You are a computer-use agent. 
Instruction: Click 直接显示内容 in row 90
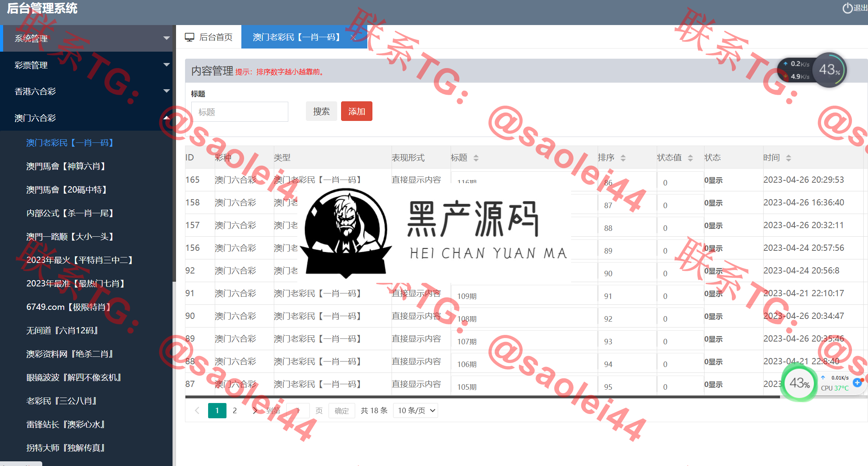pos(416,316)
